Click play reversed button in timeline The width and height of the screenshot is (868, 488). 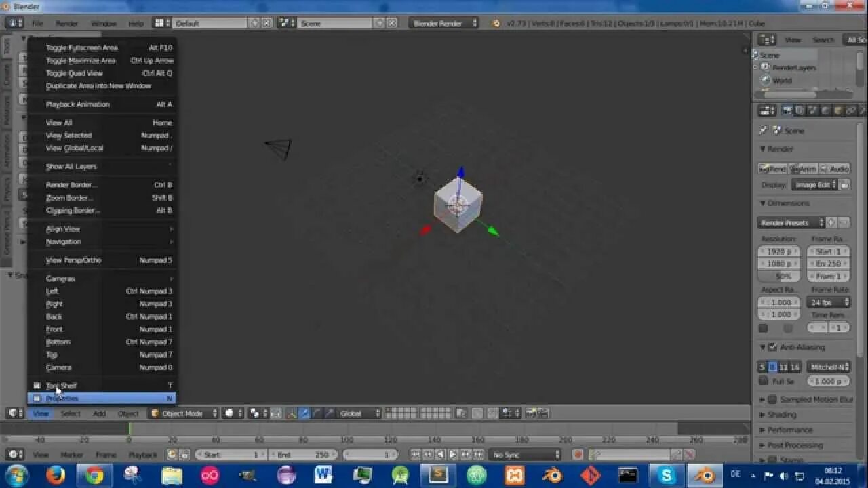point(441,455)
